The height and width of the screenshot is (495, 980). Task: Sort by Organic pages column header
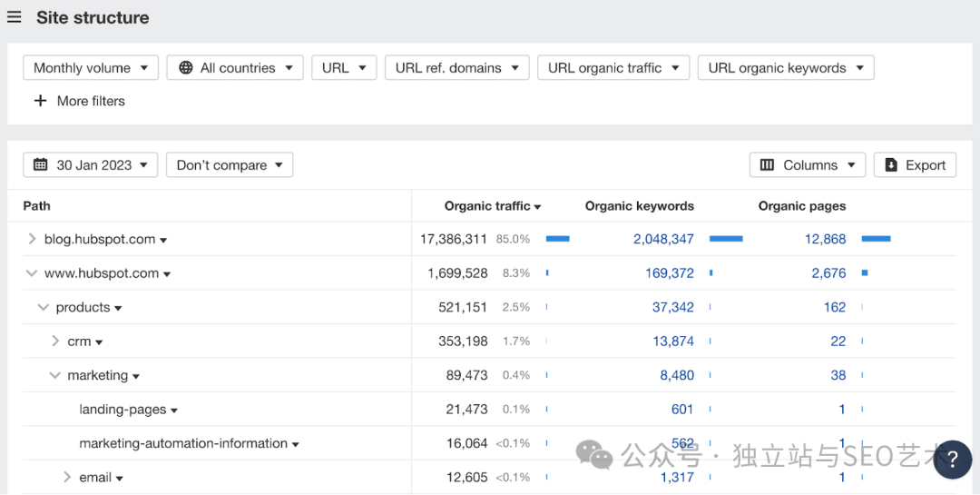pos(802,206)
